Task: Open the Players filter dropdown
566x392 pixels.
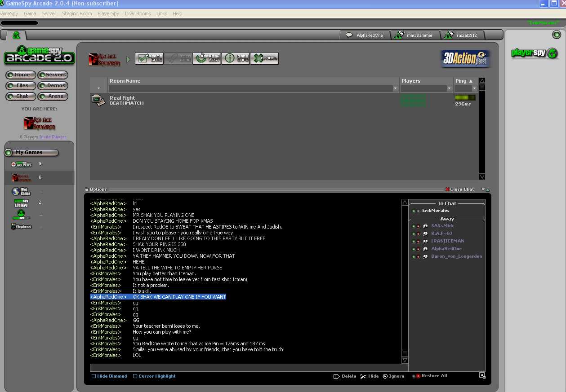Action: point(449,88)
